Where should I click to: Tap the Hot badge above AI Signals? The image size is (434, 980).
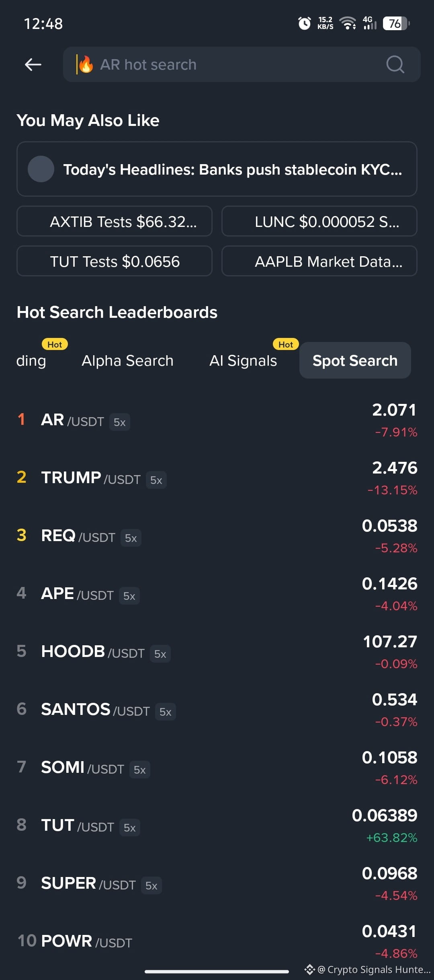(286, 344)
